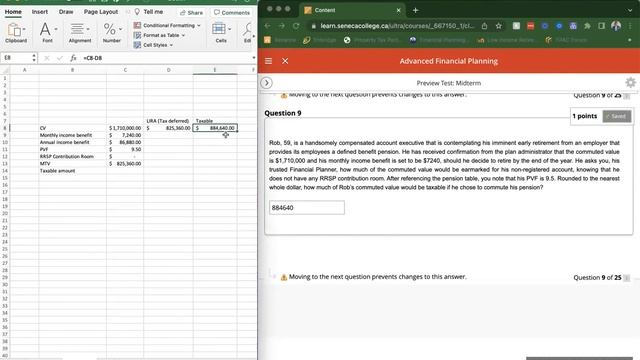Viewport: 640px width, 360px height.
Task: Expand Cell Styles dropdown
Action: [x=171, y=45]
